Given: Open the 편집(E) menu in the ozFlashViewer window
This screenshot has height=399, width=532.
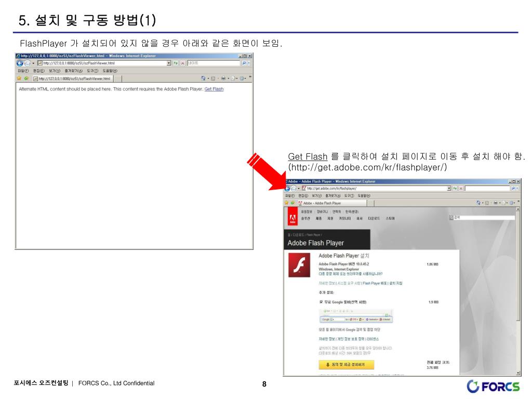Looking at the screenshot, I should [x=38, y=71].
